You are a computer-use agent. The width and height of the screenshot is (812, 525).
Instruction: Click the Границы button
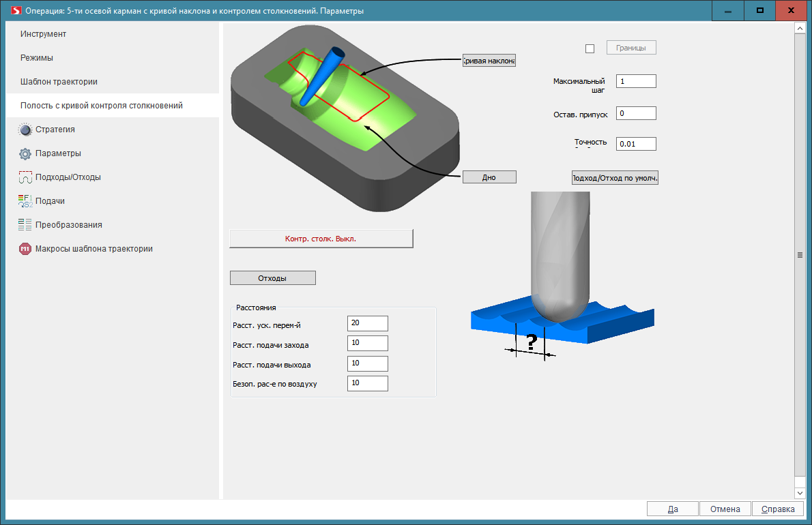tap(631, 48)
